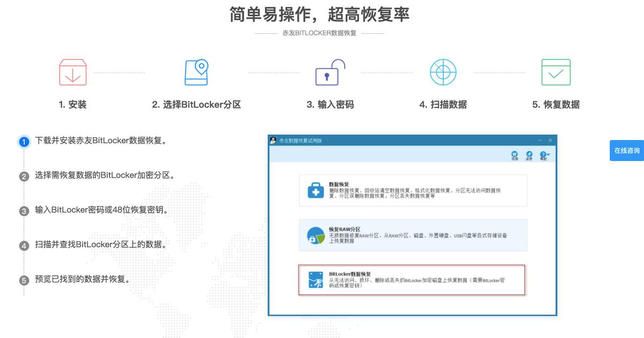Select the step 3 numbered circle
Image resolution: width=644 pixels, height=338 pixels.
point(24,211)
